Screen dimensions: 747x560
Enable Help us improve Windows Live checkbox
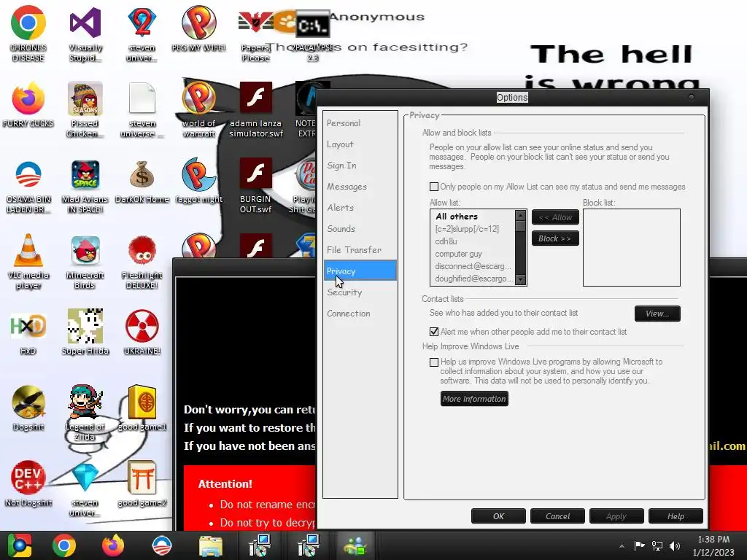click(x=434, y=362)
